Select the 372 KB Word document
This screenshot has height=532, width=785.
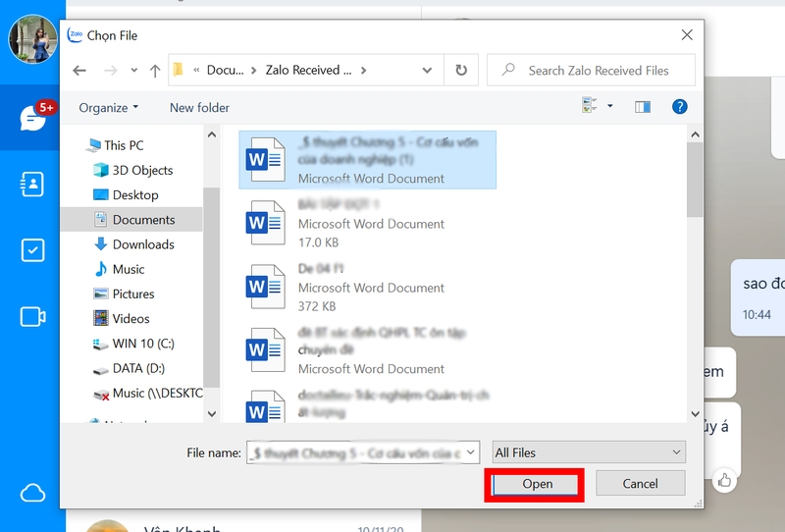367,288
